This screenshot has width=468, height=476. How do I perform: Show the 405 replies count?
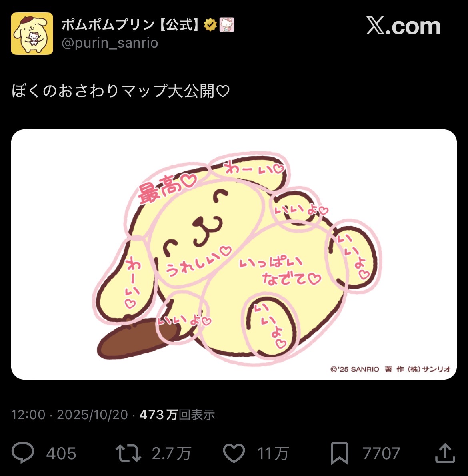coord(61,454)
